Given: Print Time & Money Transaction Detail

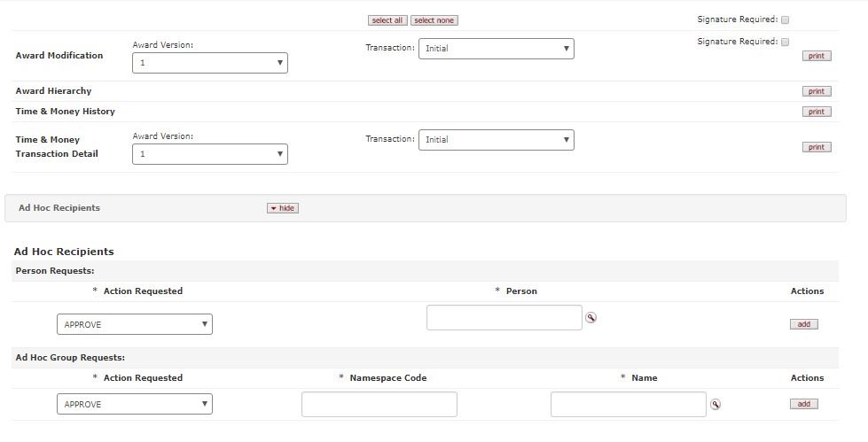Looking at the screenshot, I should pyautogui.click(x=816, y=147).
